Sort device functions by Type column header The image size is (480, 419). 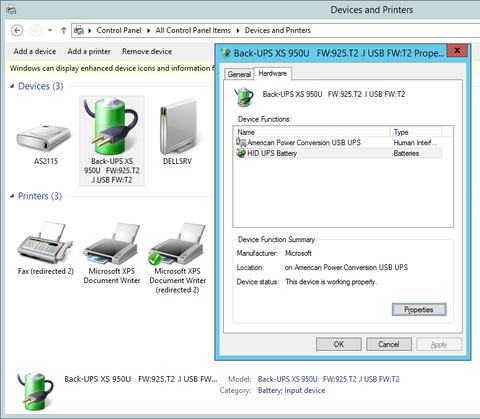pos(416,132)
